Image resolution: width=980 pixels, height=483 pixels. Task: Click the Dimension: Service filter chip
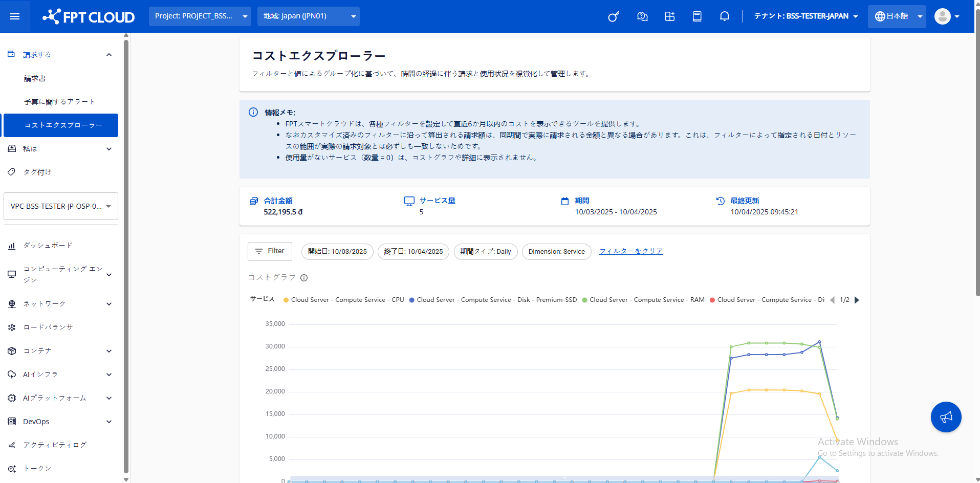[x=556, y=252]
